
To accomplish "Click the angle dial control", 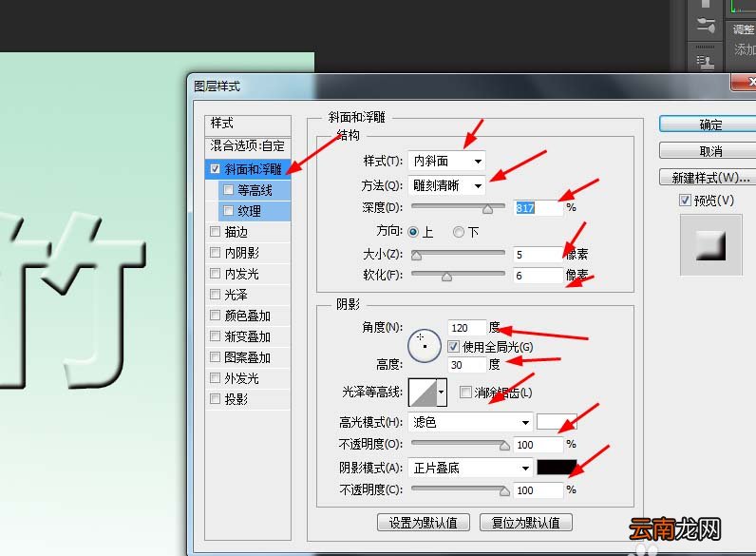I will (x=425, y=346).
